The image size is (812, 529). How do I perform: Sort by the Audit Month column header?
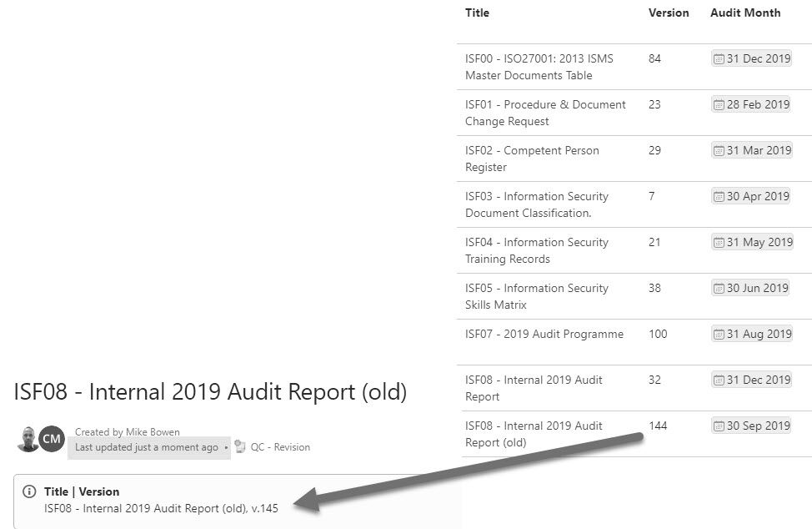click(745, 13)
